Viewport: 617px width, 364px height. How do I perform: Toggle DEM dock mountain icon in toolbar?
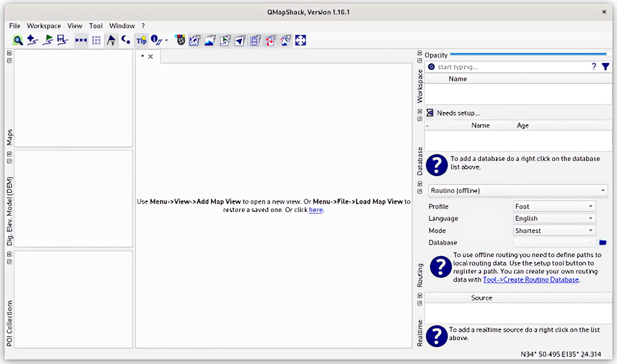[210, 40]
